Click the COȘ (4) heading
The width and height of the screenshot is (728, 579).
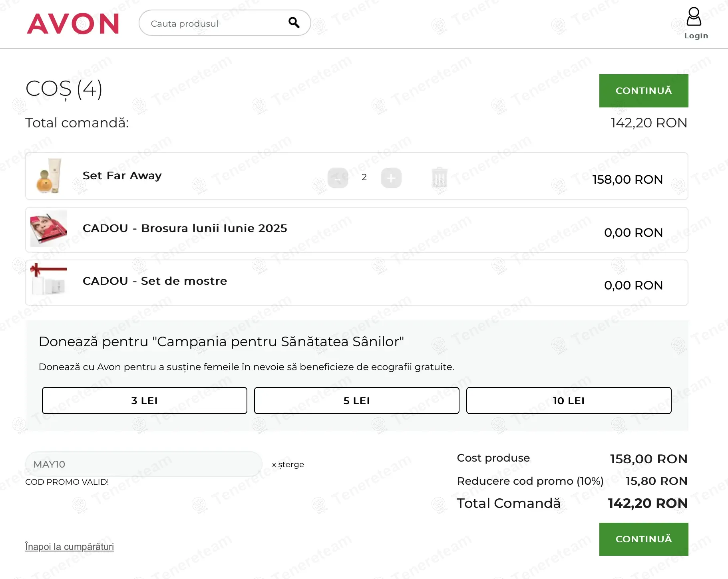point(64,89)
